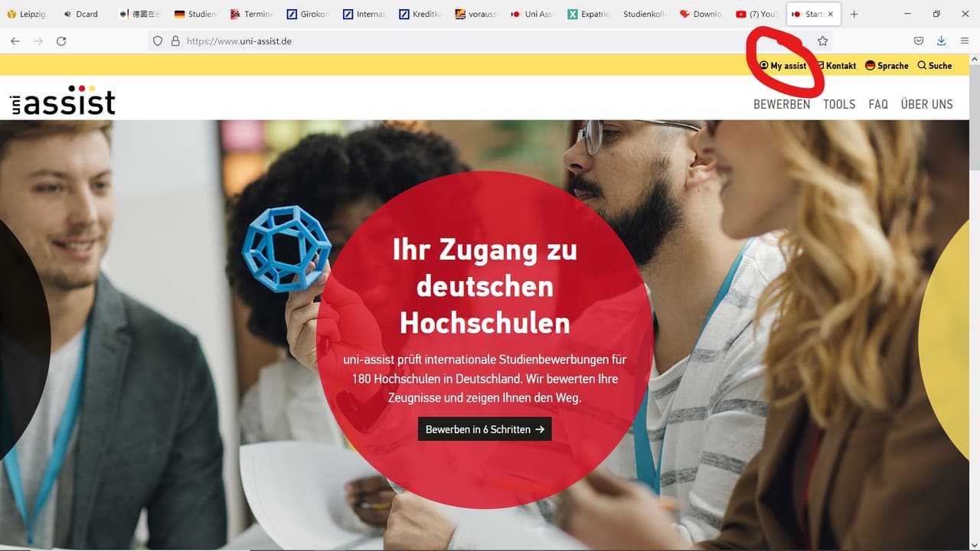This screenshot has height=551, width=980.
Task: Open the BEWERBEN navigation menu
Action: click(782, 104)
